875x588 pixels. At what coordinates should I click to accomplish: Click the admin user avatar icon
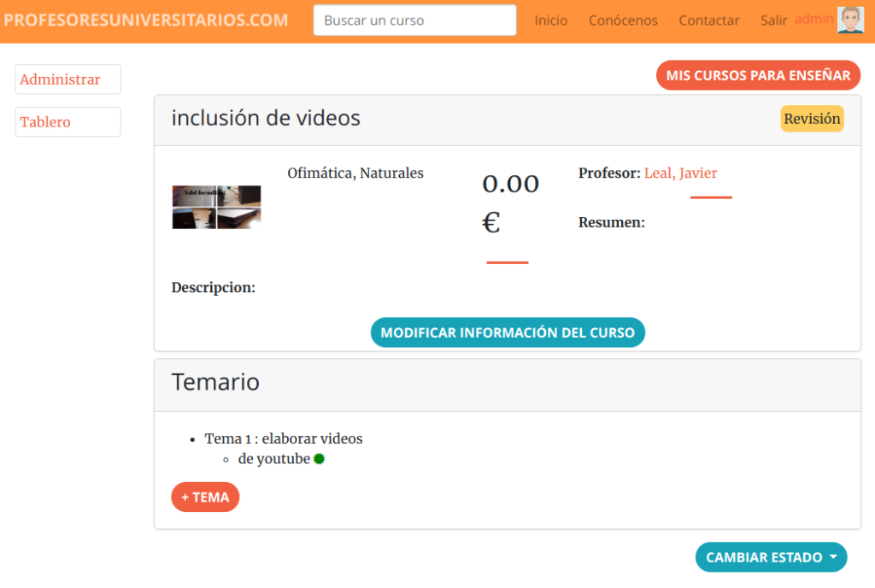tap(850, 20)
